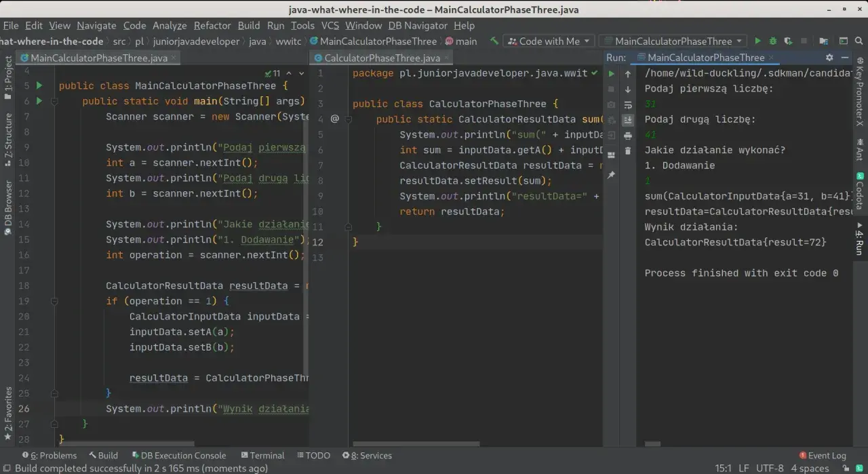Click the Search Everywhere magnifier icon

click(858, 41)
